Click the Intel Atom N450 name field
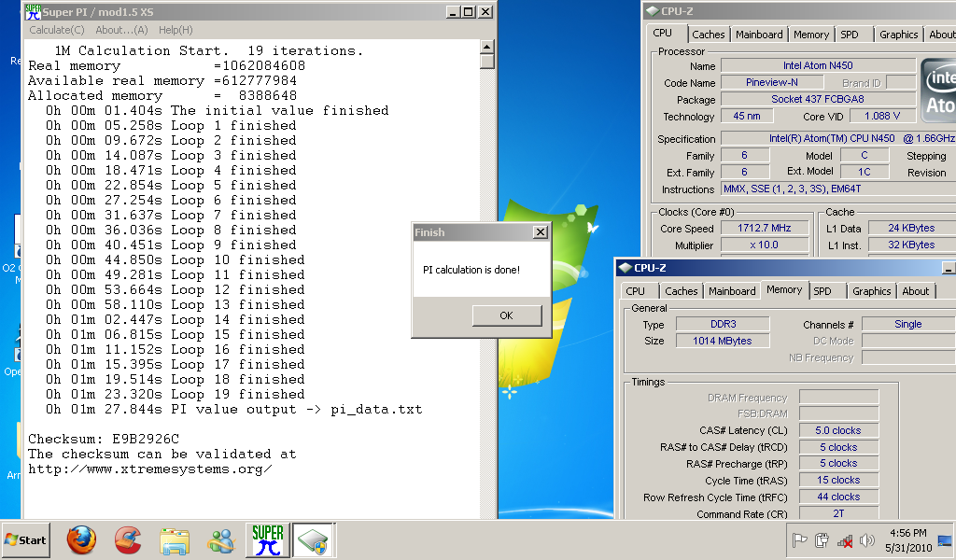This screenshot has width=956, height=560. (818, 65)
